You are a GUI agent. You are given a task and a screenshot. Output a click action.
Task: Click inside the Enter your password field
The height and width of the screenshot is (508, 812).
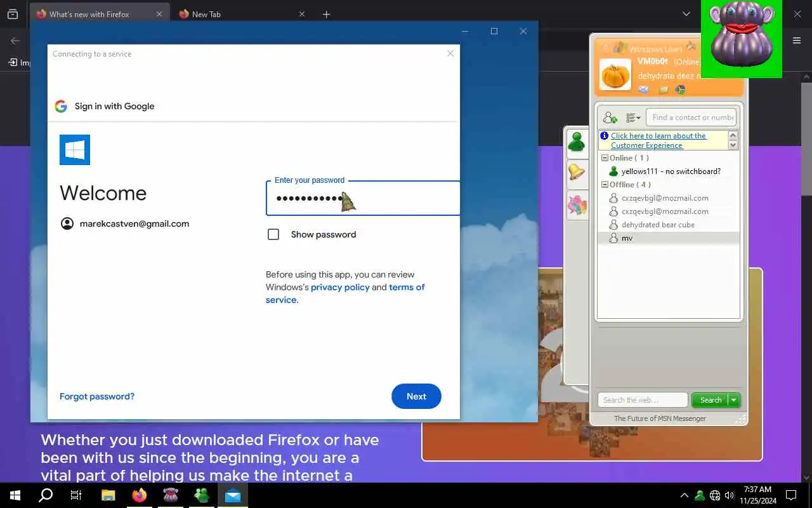(363, 198)
